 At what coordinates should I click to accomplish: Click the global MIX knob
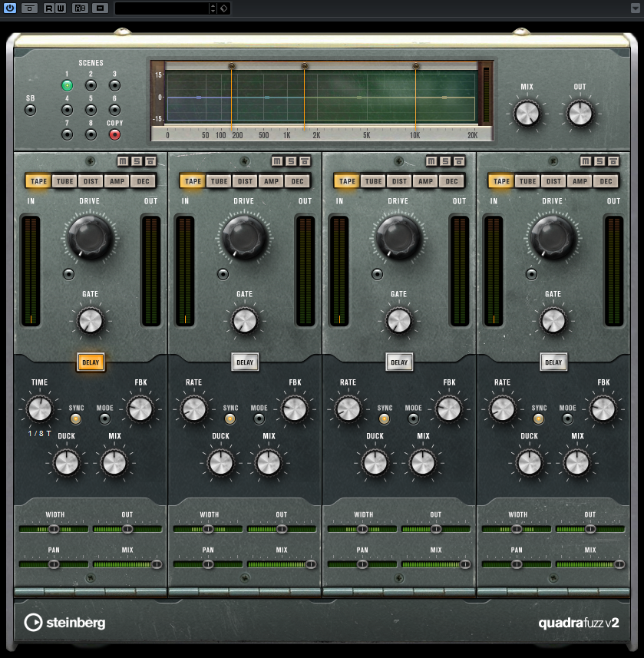527,114
